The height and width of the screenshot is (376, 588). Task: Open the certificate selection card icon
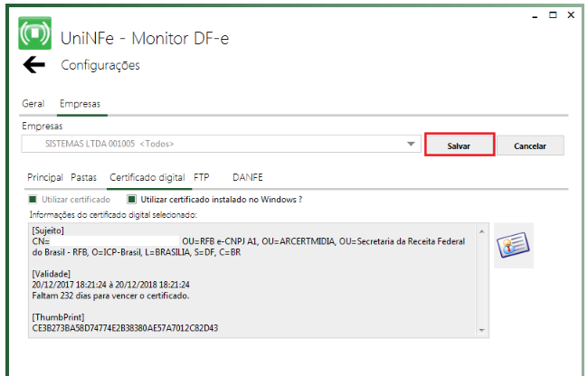tap(514, 245)
